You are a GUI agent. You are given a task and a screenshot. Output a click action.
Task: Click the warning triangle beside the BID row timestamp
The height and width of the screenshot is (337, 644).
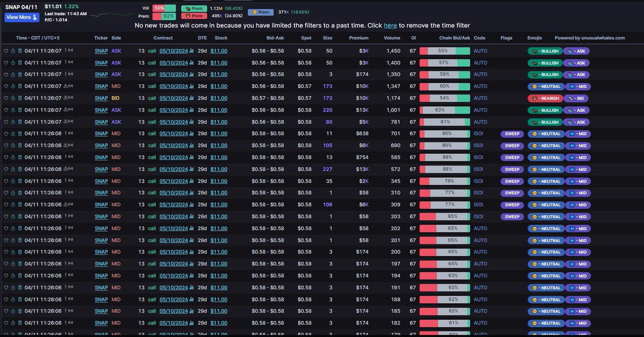click(x=65, y=98)
